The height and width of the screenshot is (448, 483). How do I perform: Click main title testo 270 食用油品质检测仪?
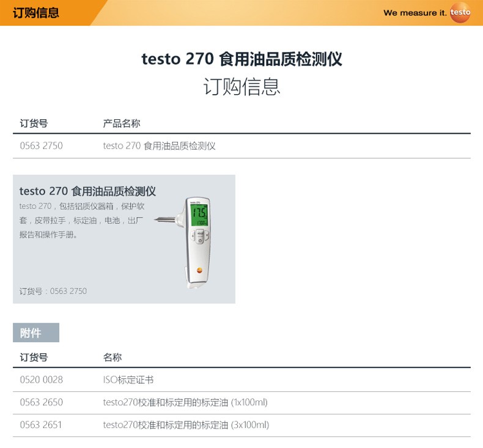tap(242, 59)
